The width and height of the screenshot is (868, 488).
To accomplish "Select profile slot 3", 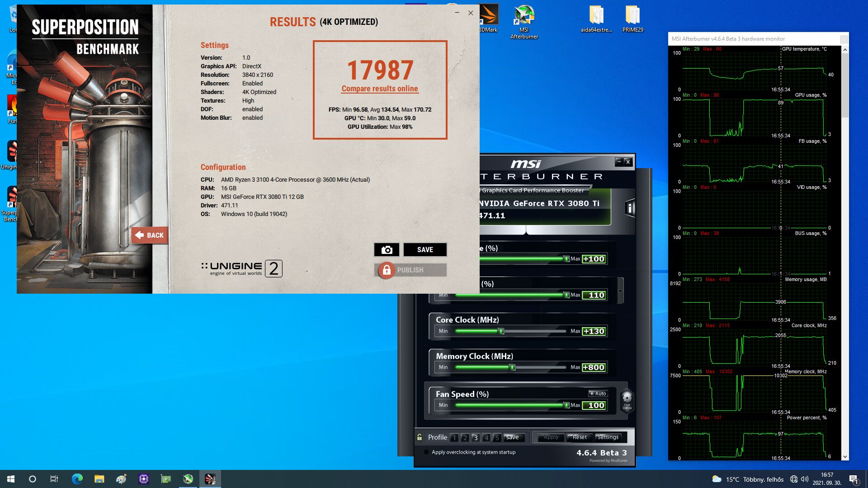I will pos(475,437).
